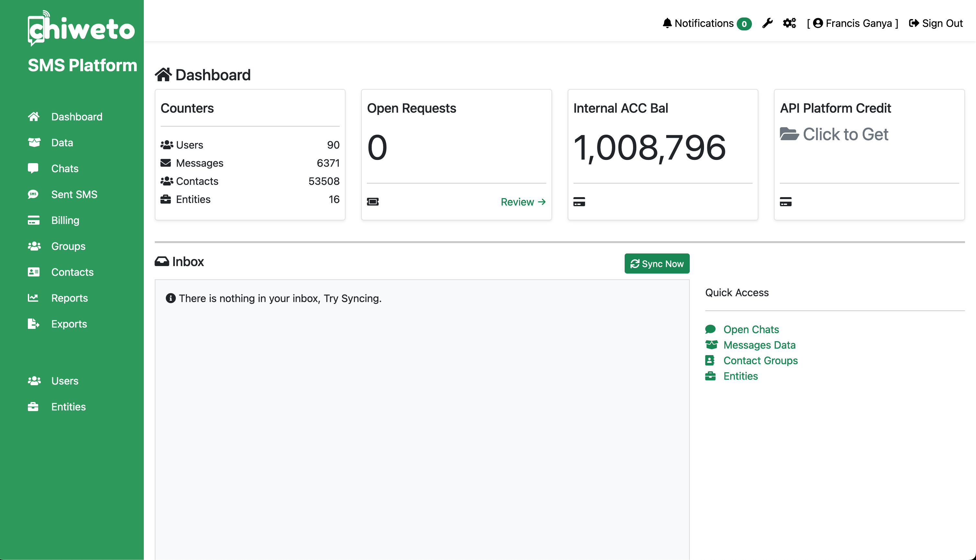Click the Entities briefcase icon in Quick Access
The height and width of the screenshot is (560, 976).
pyautogui.click(x=710, y=376)
